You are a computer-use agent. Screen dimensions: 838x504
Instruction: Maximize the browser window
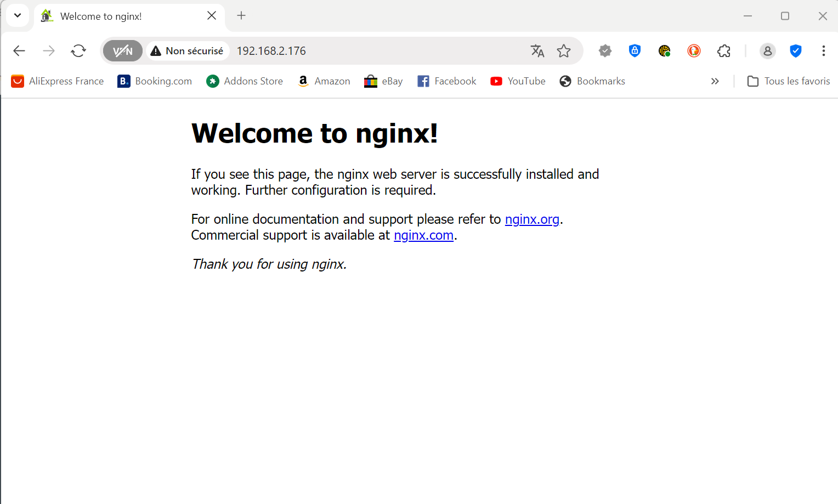point(785,16)
